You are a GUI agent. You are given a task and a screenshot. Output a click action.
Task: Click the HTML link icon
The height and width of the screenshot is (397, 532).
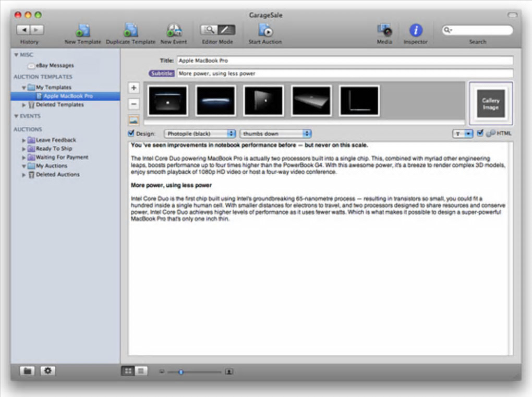pyautogui.click(x=491, y=134)
